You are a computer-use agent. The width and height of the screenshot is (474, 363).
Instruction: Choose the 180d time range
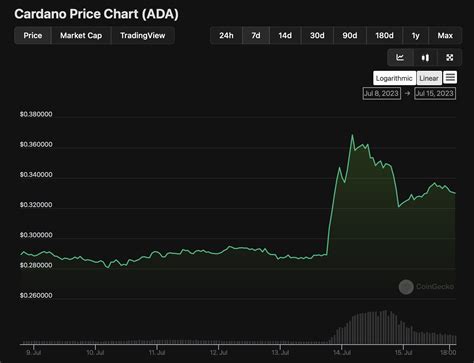[384, 35]
